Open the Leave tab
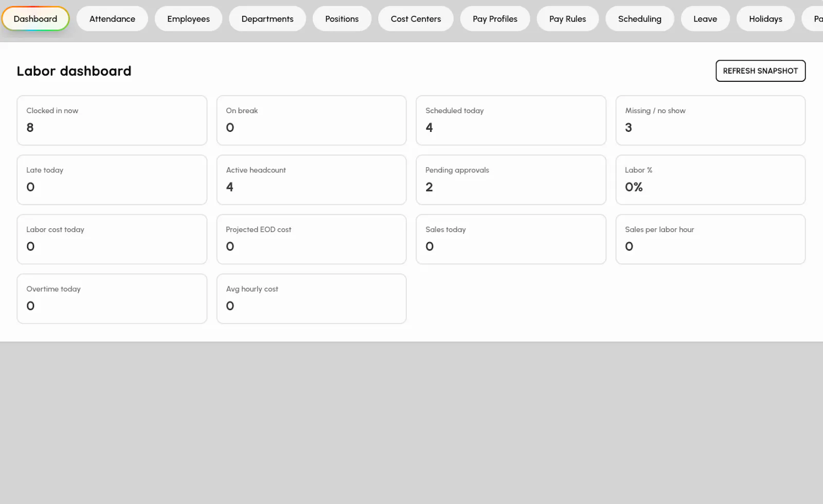Screen dimensions: 823x504 tap(705, 19)
